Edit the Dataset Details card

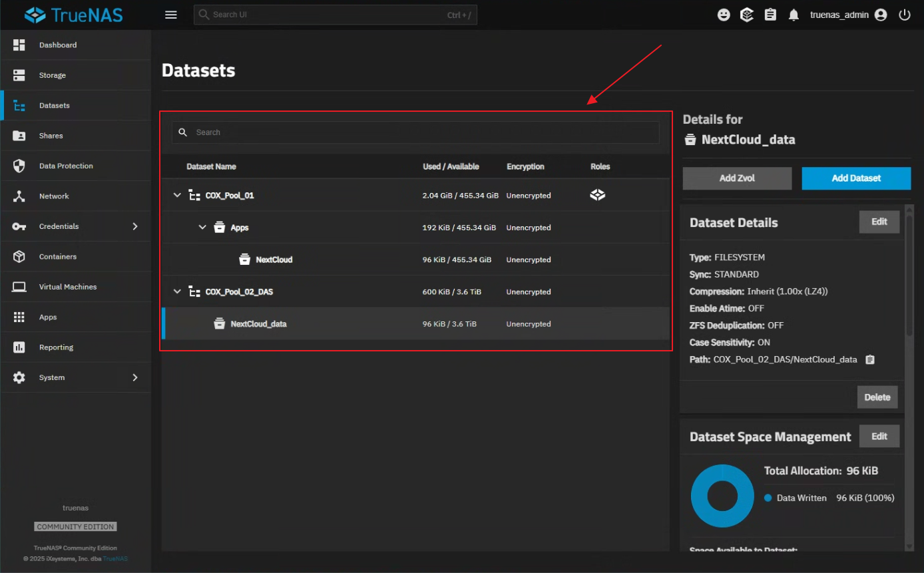click(879, 222)
